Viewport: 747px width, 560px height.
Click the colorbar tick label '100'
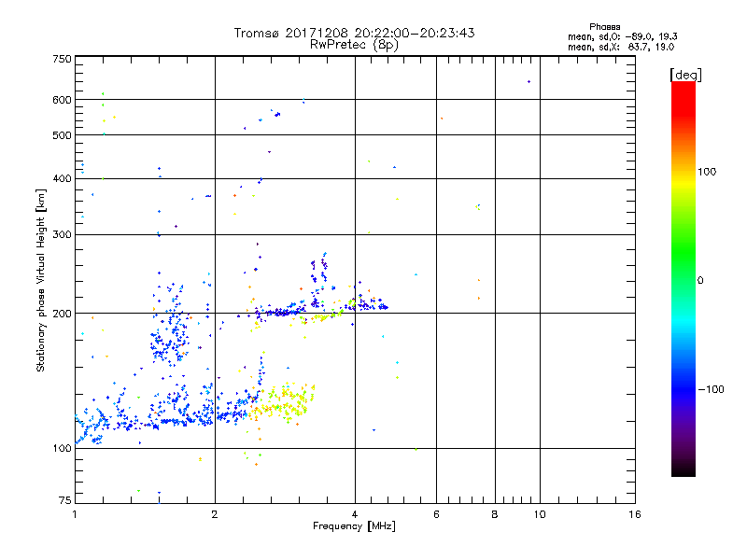point(707,172)
